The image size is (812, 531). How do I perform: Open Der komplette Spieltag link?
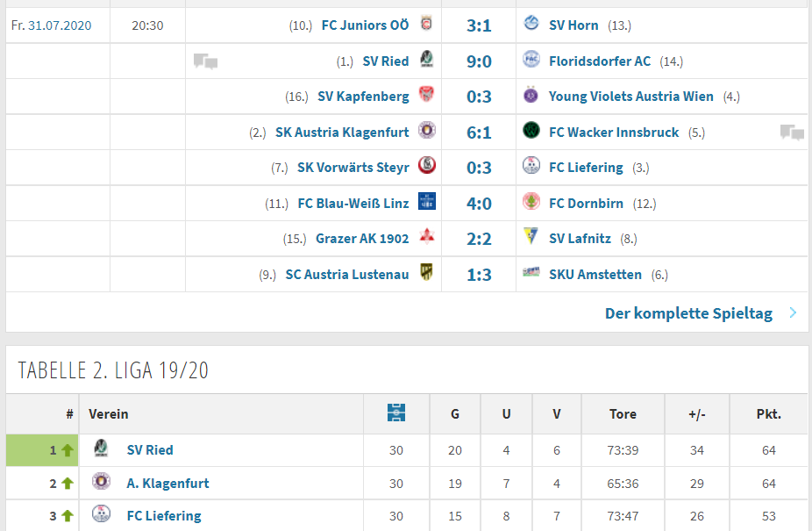click(688, 313)
